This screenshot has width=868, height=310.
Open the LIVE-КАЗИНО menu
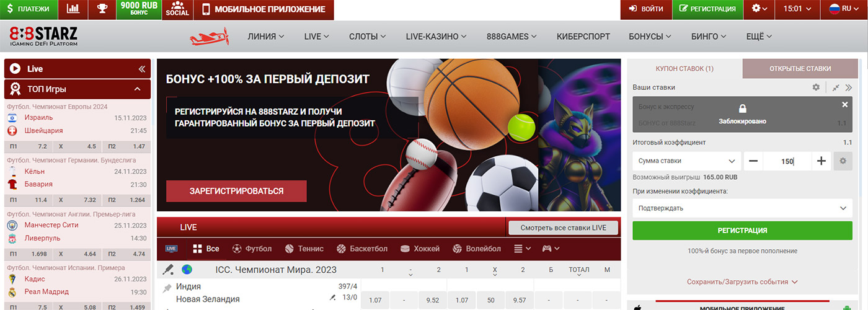coord(436,37)
